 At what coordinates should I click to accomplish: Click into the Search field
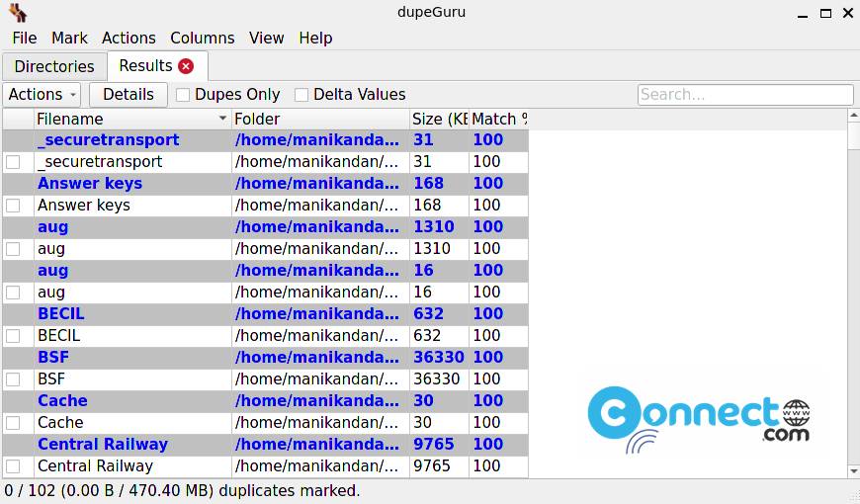pos(745,94)
